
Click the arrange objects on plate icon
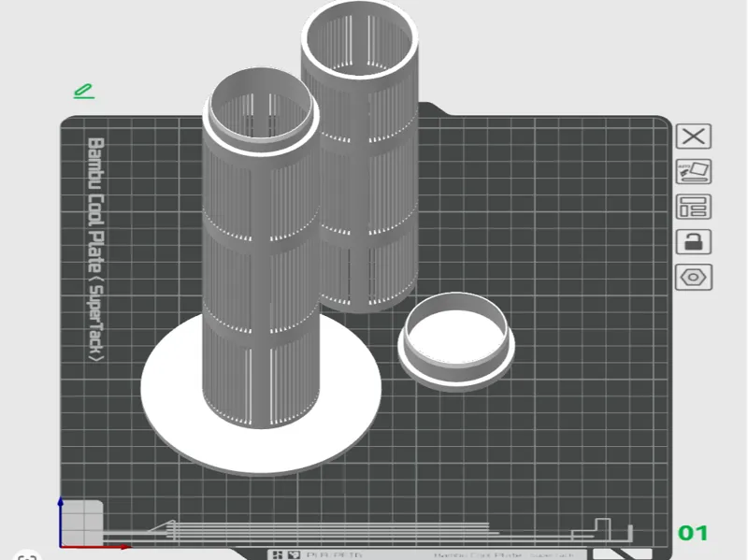(x=694, y=207)
